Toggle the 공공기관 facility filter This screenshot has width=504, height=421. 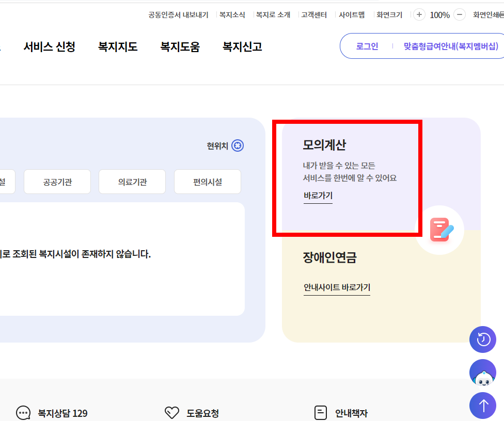tap(57, 182)
